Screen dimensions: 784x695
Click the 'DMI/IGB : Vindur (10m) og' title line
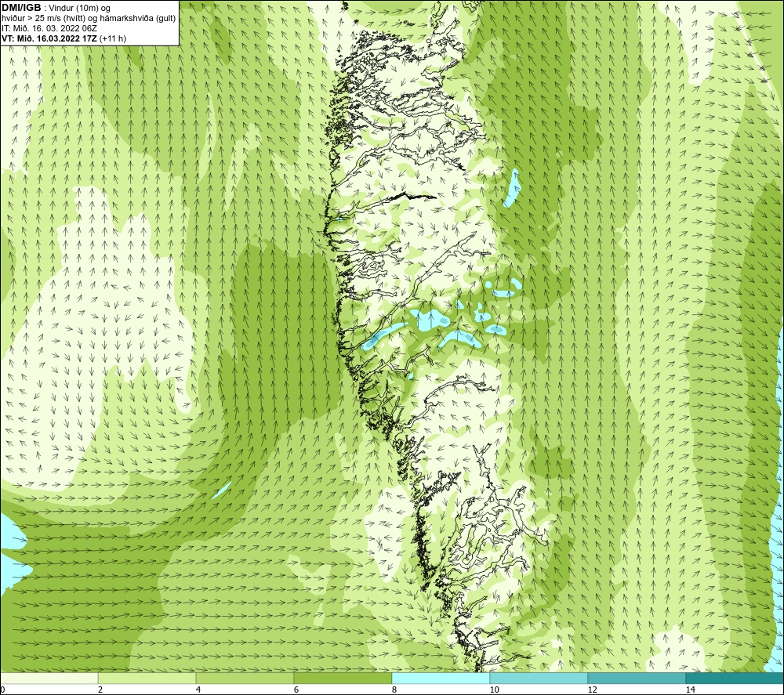click(x=56, y=8)
